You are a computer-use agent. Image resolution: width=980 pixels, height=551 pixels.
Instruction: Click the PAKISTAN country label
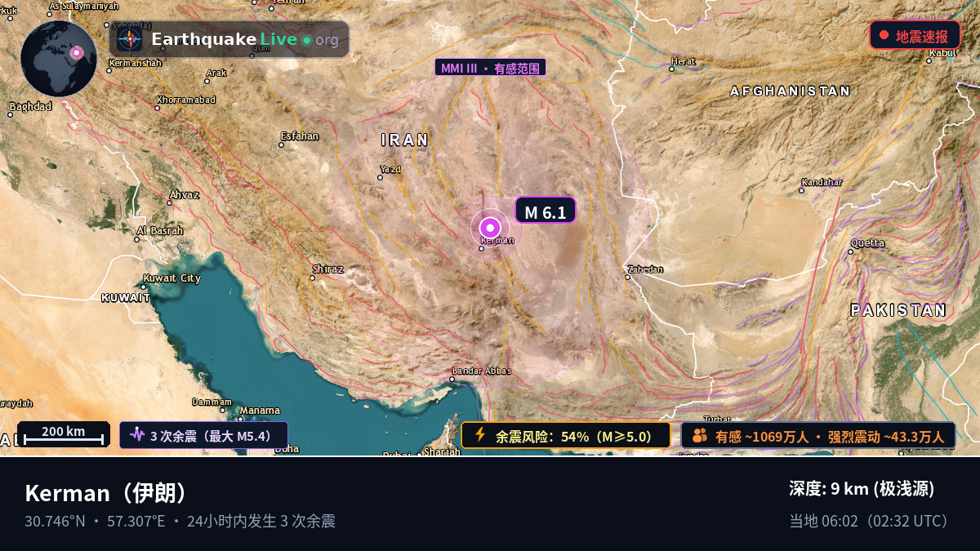tap(898, 310)
